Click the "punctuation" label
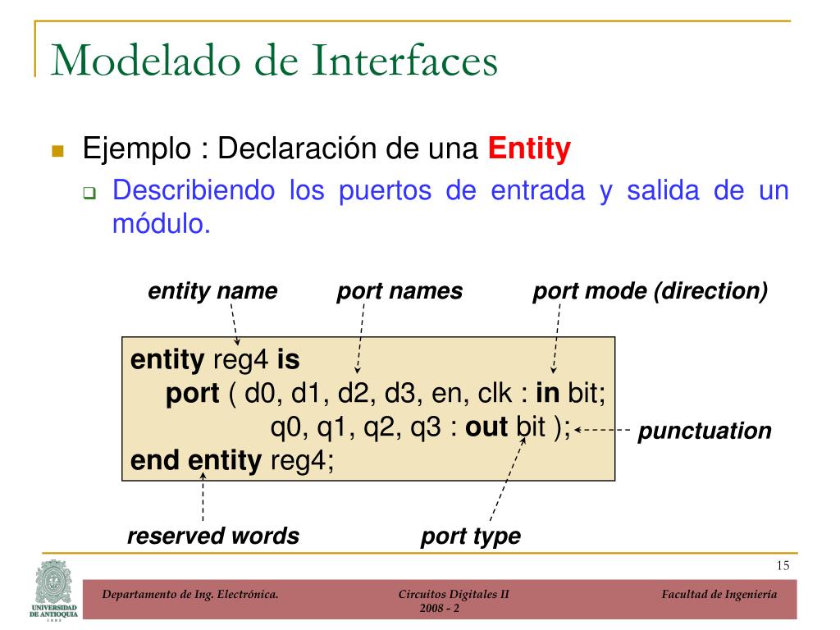The height and width of the screenshot is (630, 840). point(705,431)
